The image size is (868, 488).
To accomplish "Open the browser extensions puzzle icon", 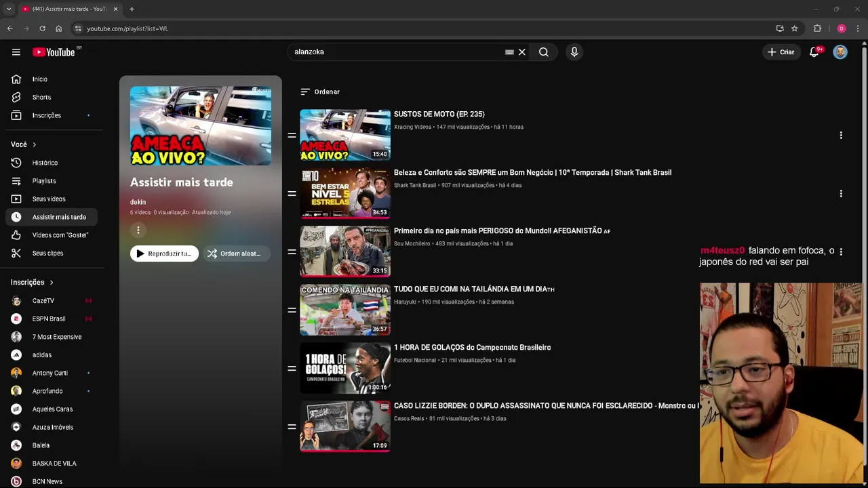I will pos(817,28).
